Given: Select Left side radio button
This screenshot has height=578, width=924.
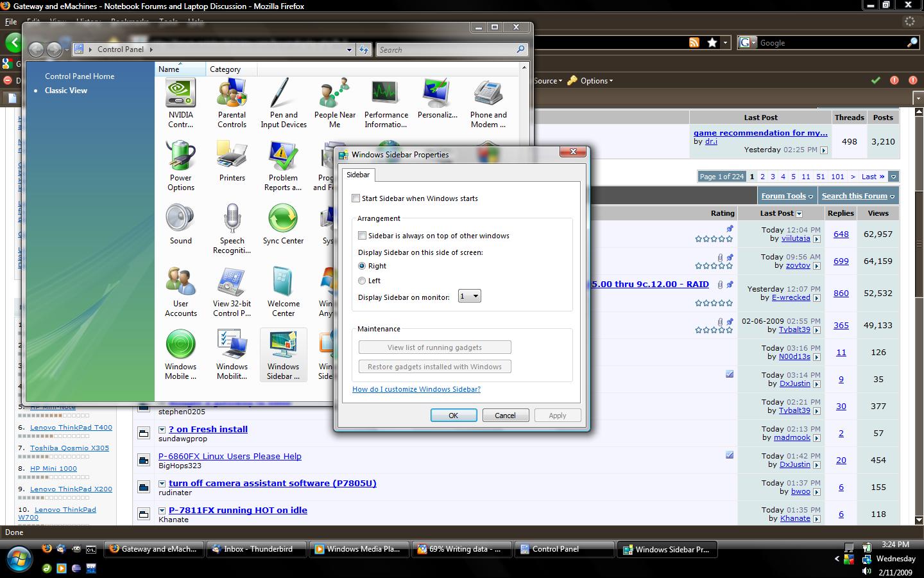Looking at the screenshot, I should tap(363, 281).
